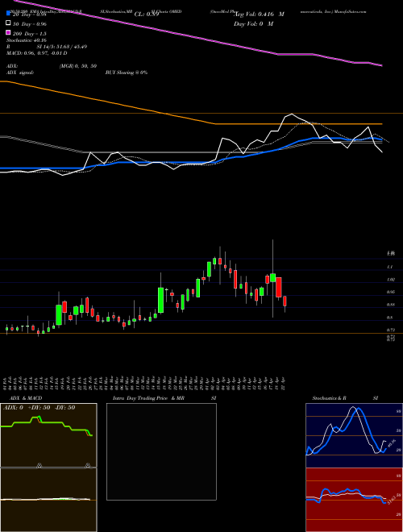Image resolution: width=403 pixels, height=532 pixels.
Task: Click the 1.1 price axis label
Action: tap(390, 267)
